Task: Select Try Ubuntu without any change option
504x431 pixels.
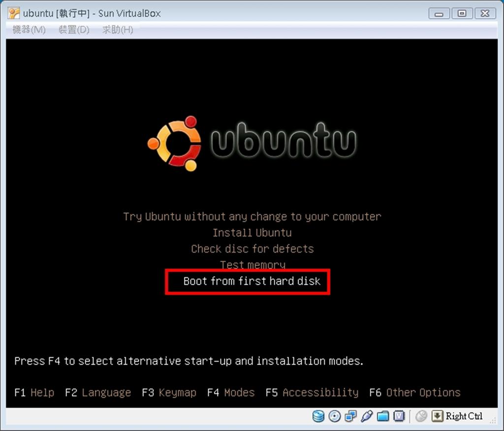Action: tap(252, 216)
